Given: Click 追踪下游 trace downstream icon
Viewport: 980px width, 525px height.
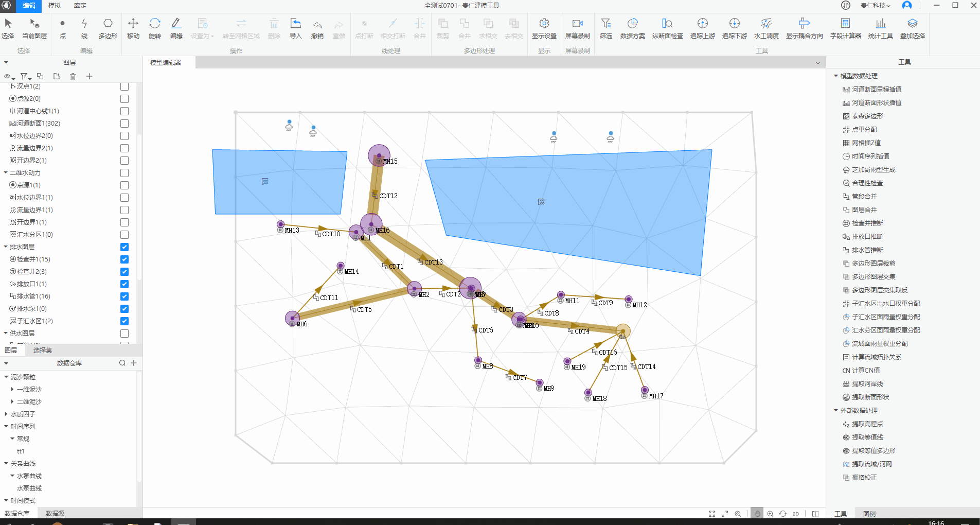Looking at the screenshot, I should (735, 24).
